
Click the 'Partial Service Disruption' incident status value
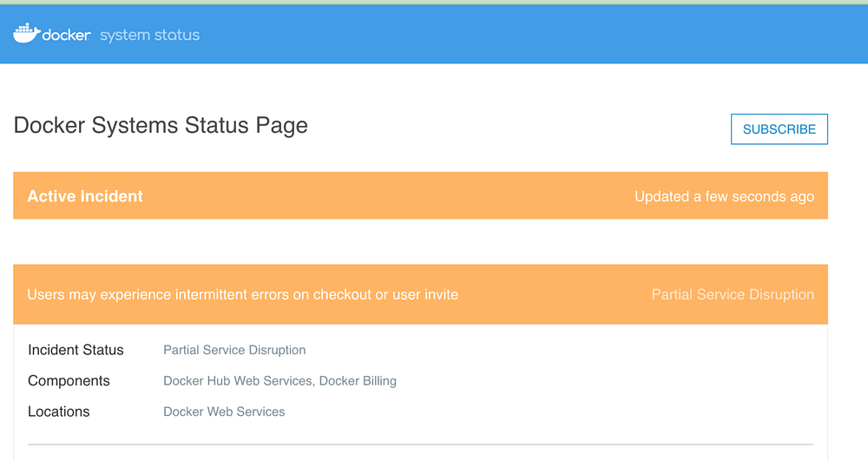pos(234,350)
